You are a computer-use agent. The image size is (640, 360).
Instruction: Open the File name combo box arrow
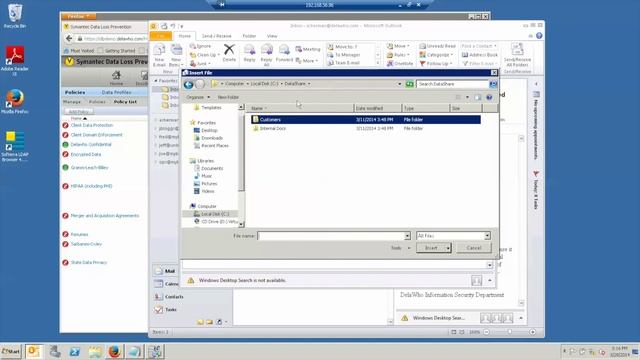407,236
